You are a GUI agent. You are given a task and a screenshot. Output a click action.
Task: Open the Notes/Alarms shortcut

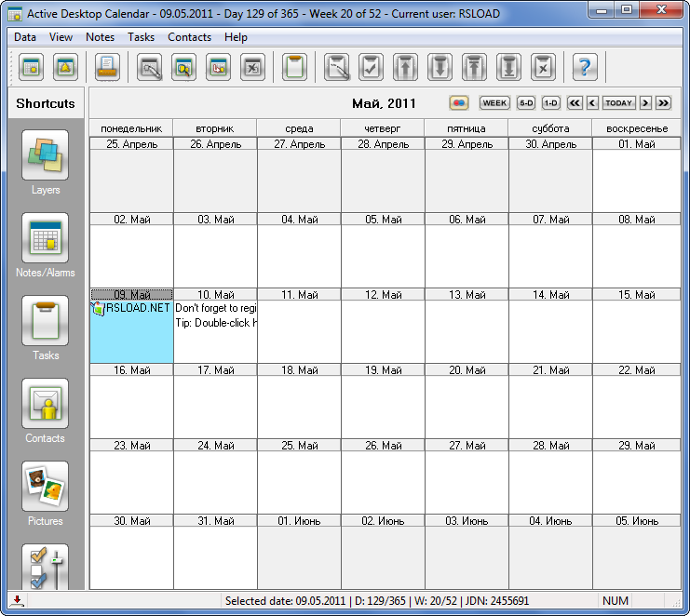[46, 238]
